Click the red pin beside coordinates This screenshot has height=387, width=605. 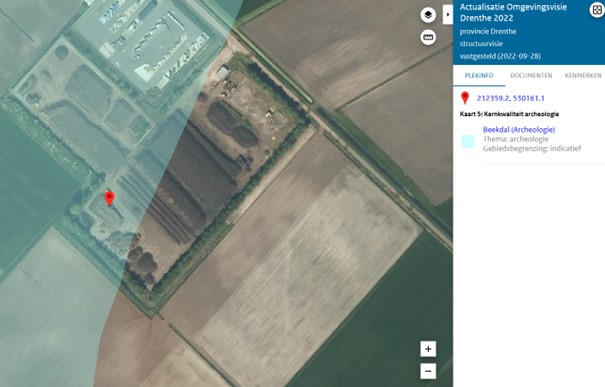point(465,98)
